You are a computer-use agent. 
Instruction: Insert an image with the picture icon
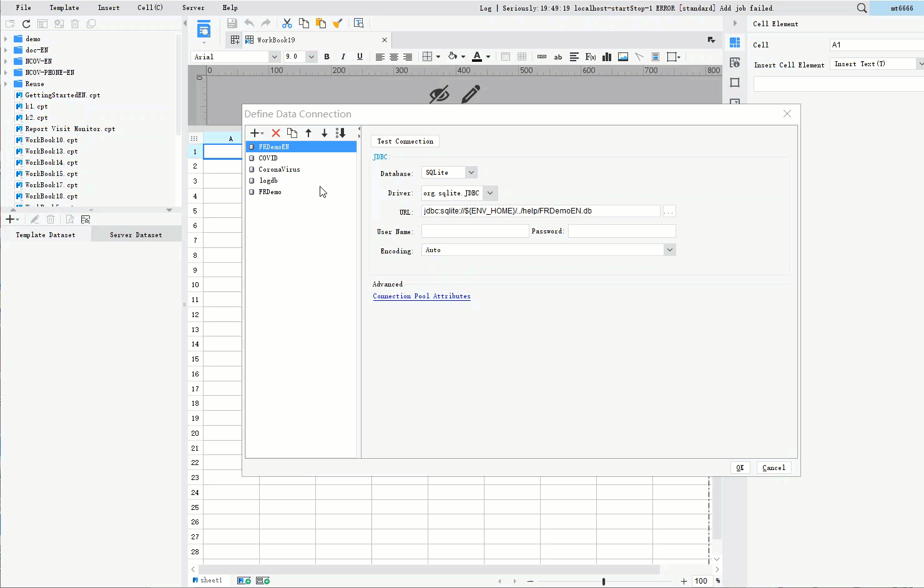(622, 57)
